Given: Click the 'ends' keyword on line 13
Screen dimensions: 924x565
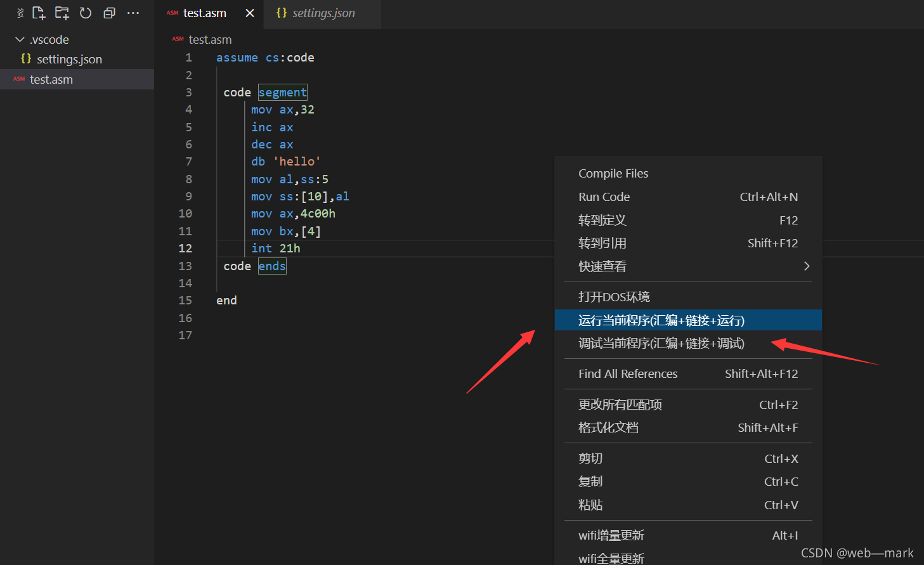Looking at the screenshot, I should pyautogui.click(x=272, y=266).
